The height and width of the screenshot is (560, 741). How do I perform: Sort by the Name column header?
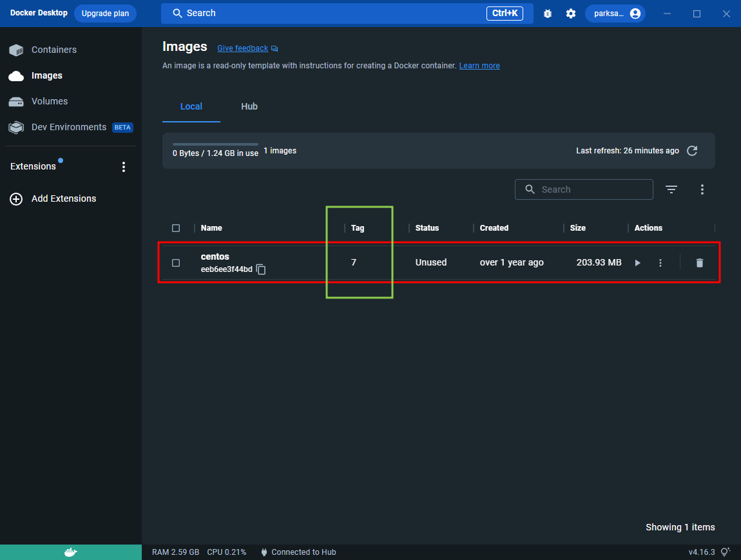211,227
